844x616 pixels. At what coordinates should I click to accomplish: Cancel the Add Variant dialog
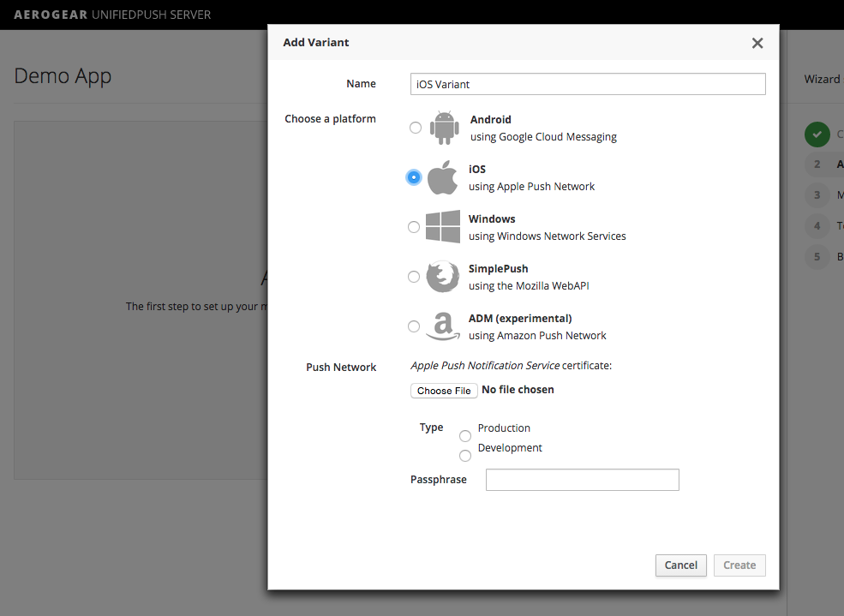680,565
